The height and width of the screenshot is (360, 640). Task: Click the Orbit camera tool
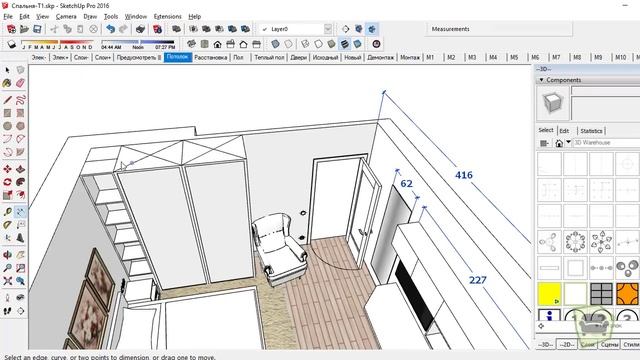7,255
